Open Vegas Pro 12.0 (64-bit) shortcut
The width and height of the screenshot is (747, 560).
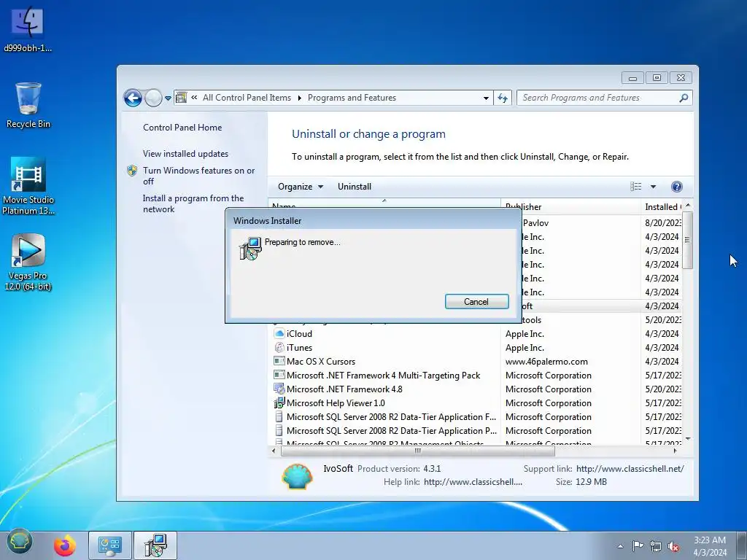(x=28, y=262)
